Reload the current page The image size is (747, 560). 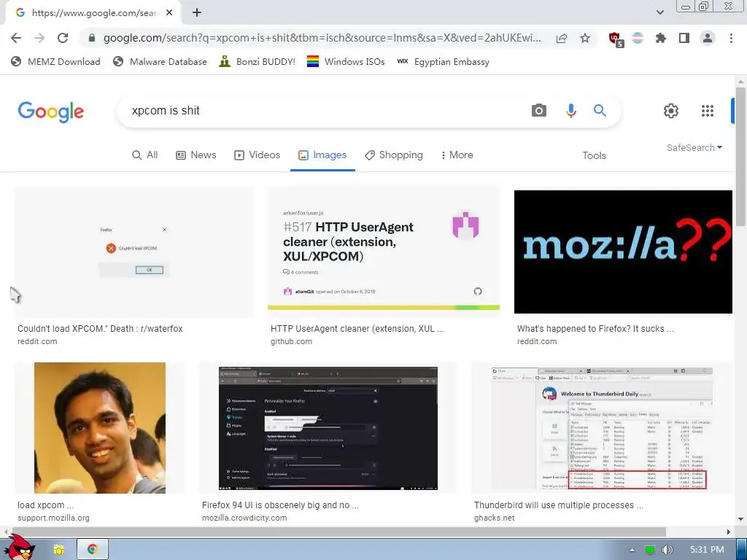point(63,38)
